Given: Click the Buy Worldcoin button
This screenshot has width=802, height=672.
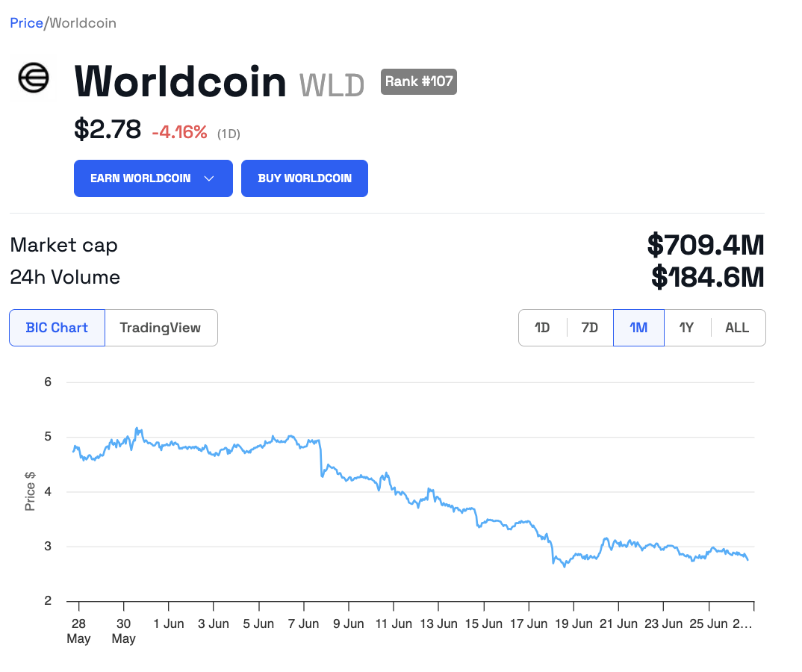Looking at the screenshot, I should click(305, 178).
